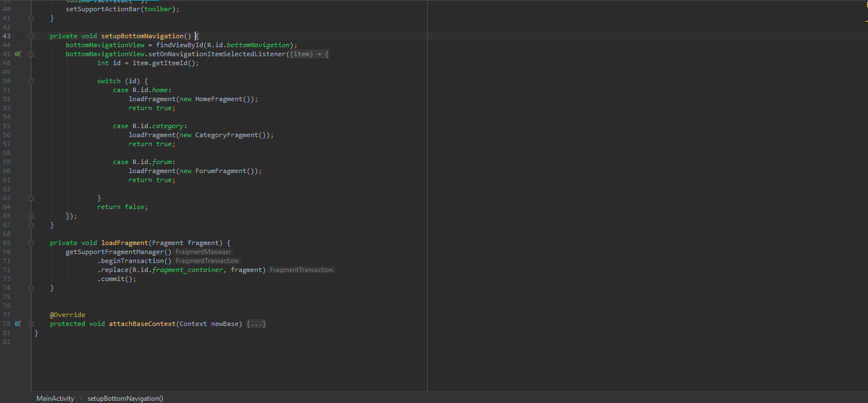
Task: Click the FragmentManager inlay hint on line 70
Action: point(203,252)
